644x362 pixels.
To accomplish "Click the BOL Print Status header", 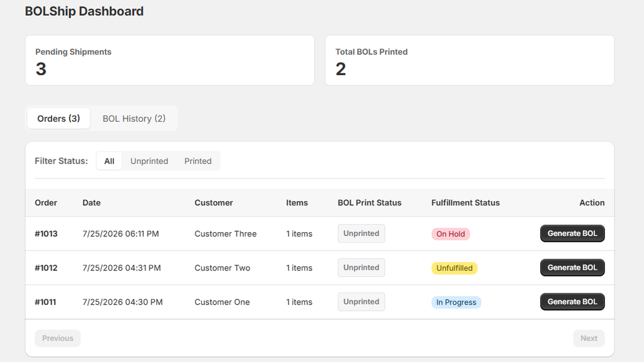I will (x=369, y=203).
